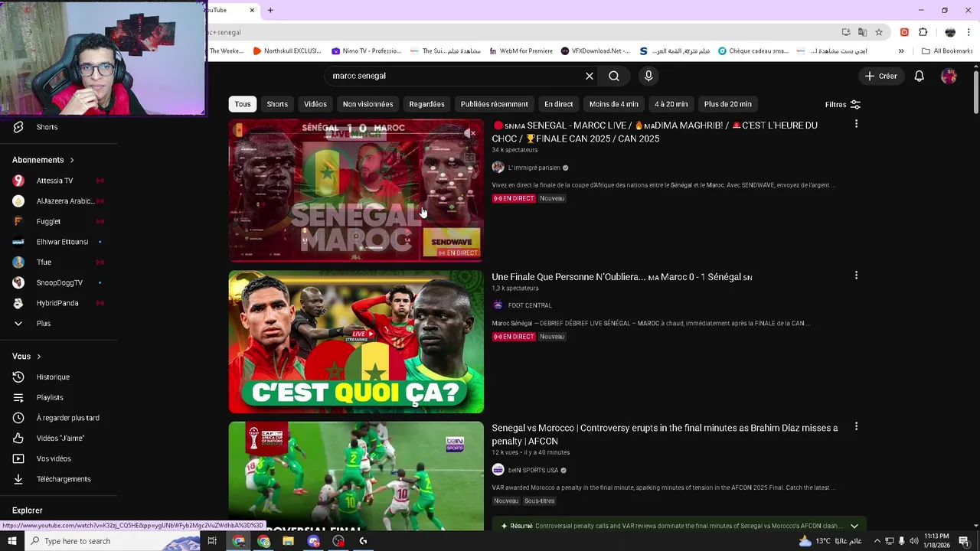Select the Moins de 4 min chip

click(x=613, y=104)
